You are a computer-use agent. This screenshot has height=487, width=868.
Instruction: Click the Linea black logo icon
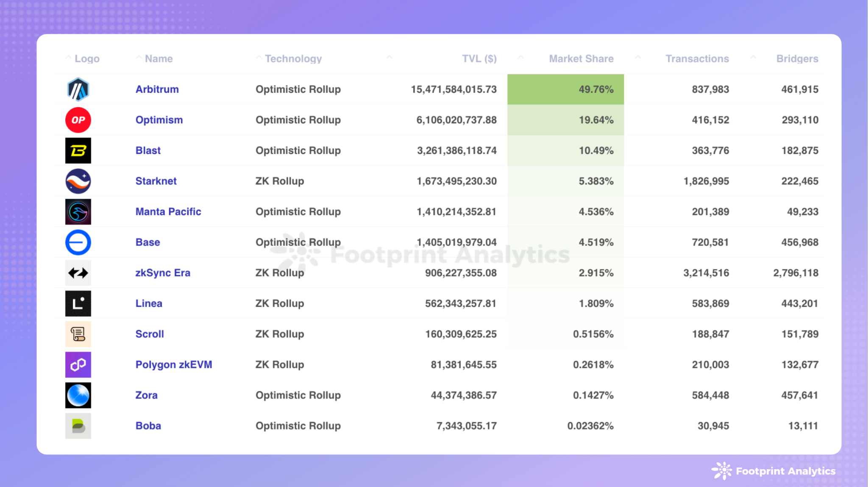tap(78, 303)
